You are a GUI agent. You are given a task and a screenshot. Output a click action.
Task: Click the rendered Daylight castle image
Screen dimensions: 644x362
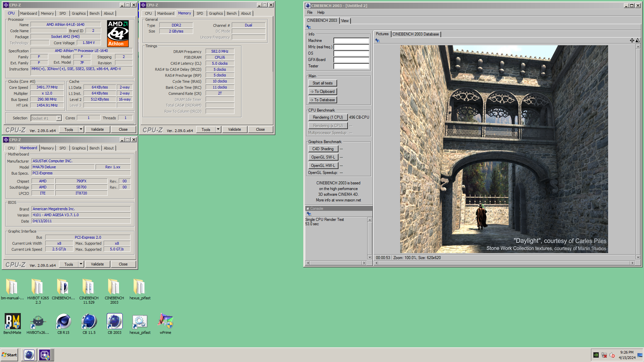pyautogui.click(x=504, y=149)
